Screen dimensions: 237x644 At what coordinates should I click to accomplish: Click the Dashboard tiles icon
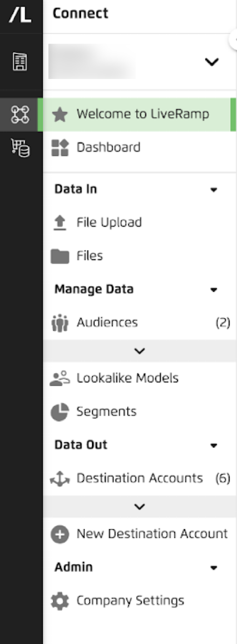coord(60,148)
